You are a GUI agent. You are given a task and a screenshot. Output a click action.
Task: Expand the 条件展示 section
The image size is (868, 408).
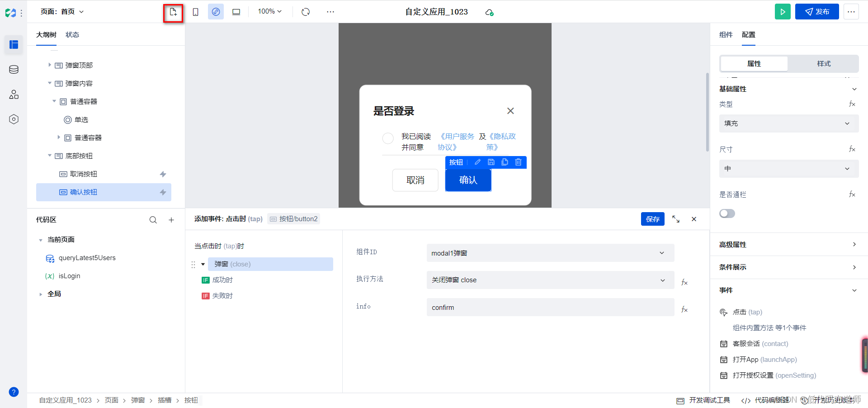(x=788, y=267)
